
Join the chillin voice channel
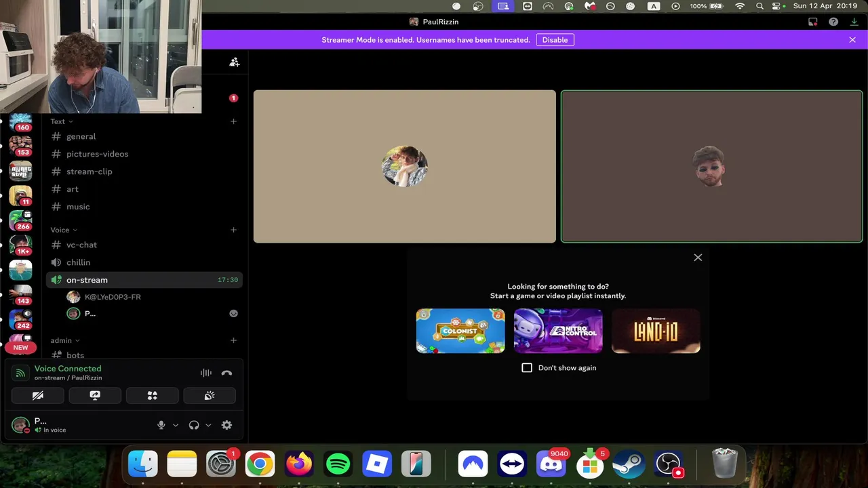pos(144,262)
